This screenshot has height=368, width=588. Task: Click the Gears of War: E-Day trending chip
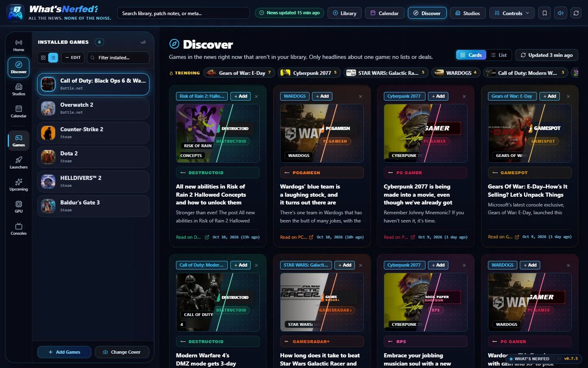pyautogui.click(x=239, y=73)
